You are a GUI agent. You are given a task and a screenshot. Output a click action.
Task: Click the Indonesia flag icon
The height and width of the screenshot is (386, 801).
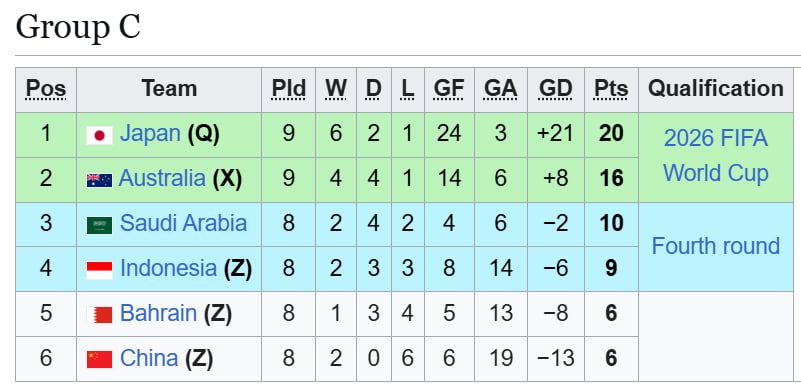point(99,270)
